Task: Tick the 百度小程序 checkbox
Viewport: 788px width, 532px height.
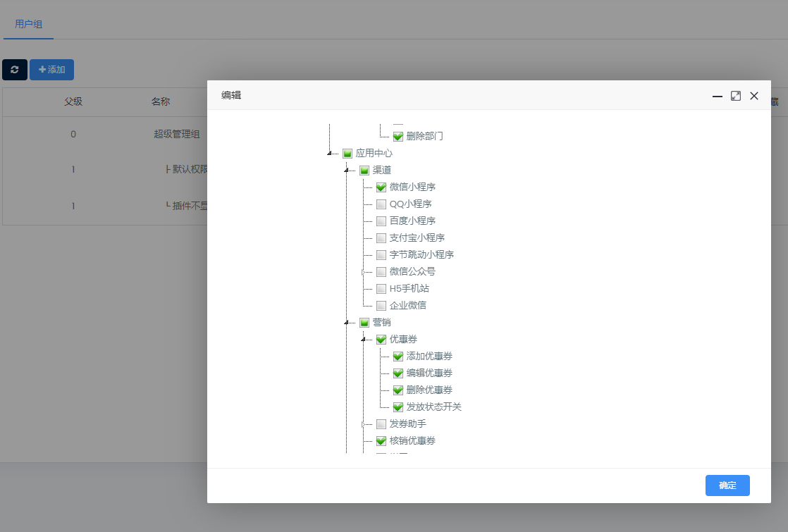Action: click(381, 221)
